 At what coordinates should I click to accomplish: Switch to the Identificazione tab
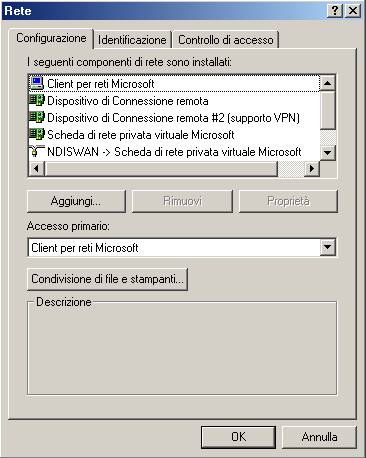click(x=132, y=40)
